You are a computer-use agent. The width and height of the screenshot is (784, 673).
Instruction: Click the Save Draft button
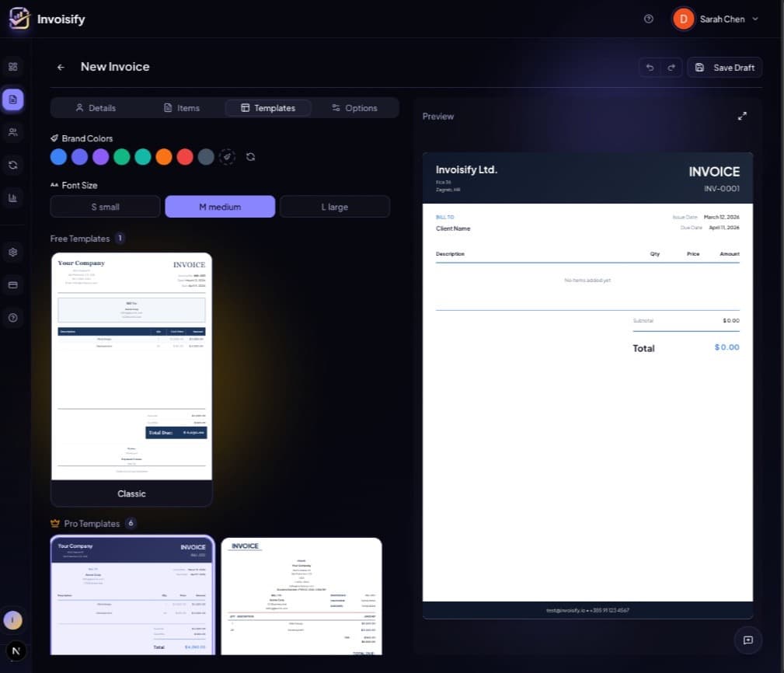point(724,67)
